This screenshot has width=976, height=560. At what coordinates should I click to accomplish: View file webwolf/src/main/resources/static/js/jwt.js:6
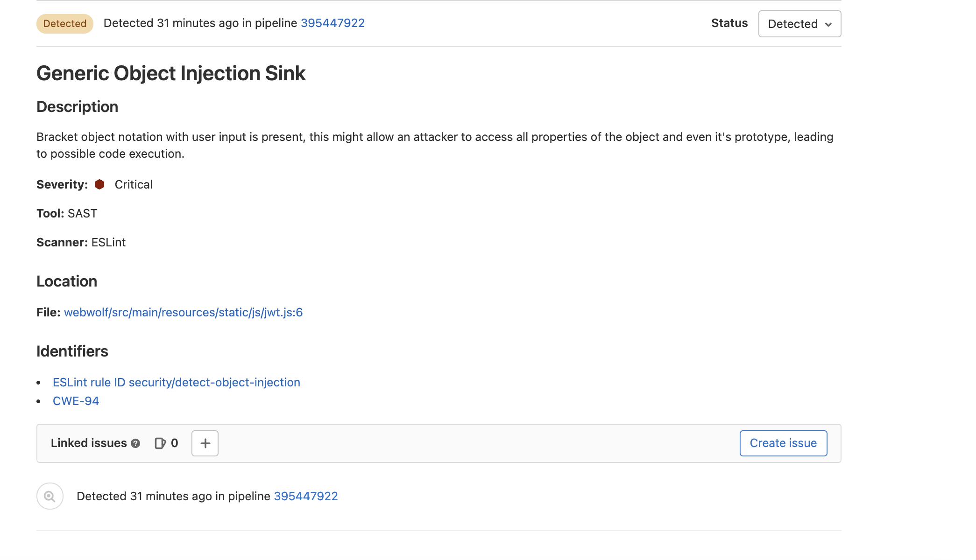tap(183, 312)
